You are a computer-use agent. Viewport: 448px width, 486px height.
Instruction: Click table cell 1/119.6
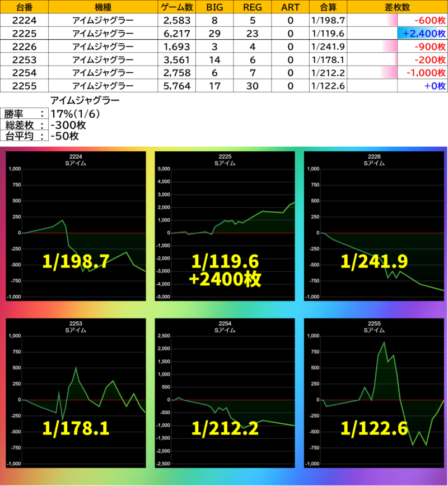coord(328,33)
